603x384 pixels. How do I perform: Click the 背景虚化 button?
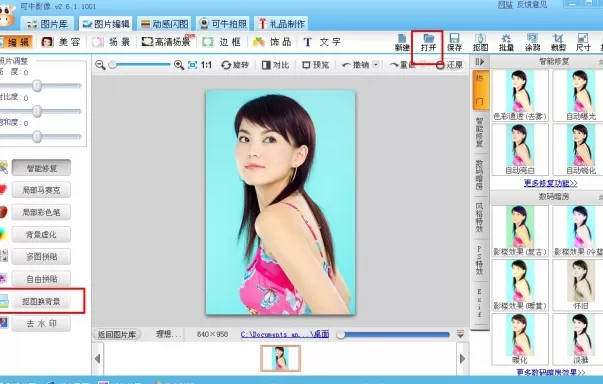click(42, 234)
